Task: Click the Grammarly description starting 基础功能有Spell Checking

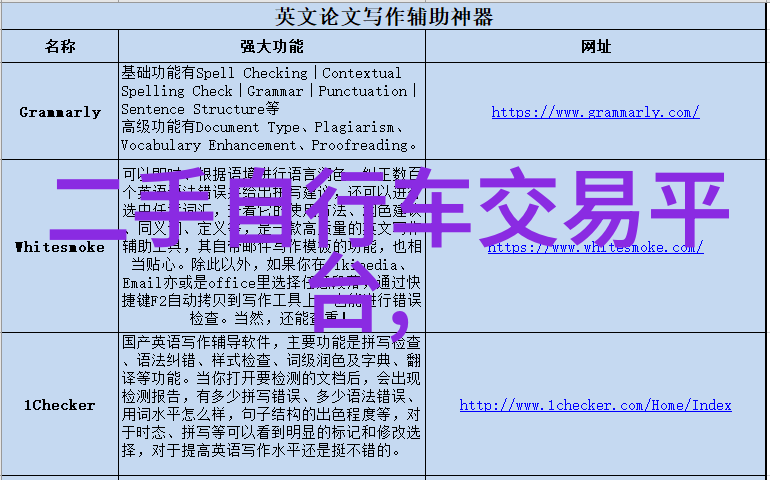Action: pyautogui.click(x=270, y=109)
